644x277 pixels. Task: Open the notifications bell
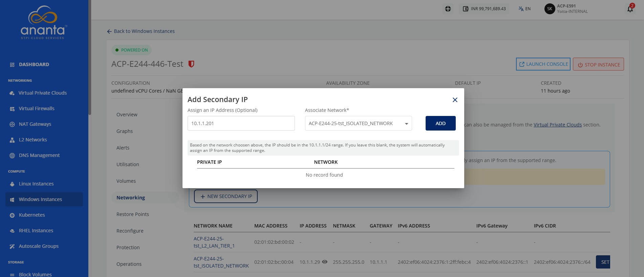pos(630,9)
